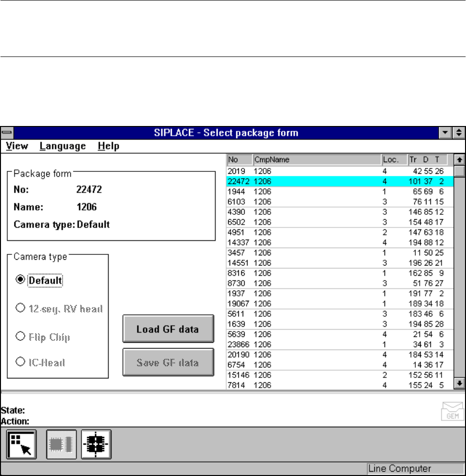Open the Language menu
466x476 pixels.
pos(63,146)
